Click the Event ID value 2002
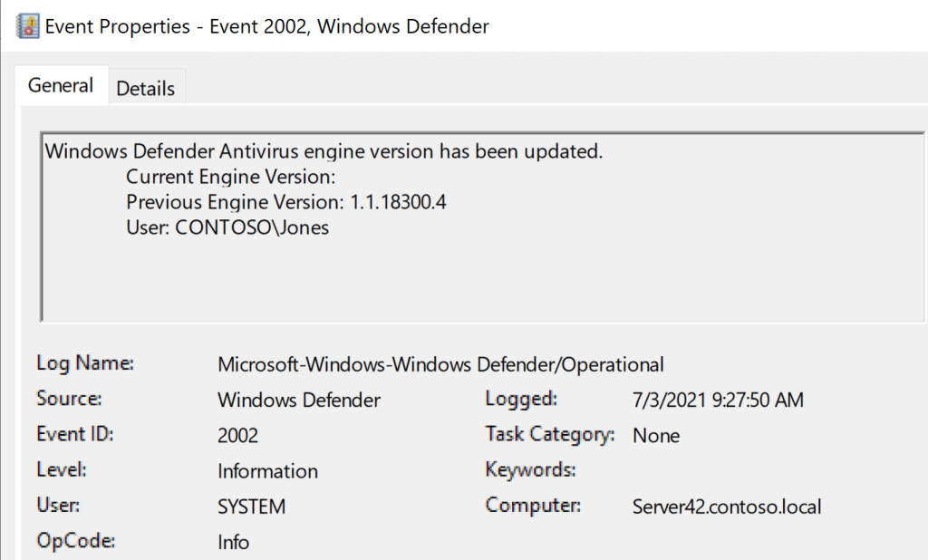The width and height of the screenshot is (928, 560). pyautogui.click(x=237, y=436)
